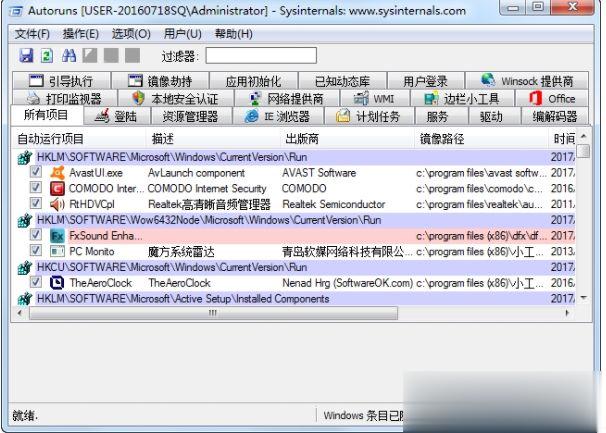
Task: Switch to the 驱动 tab
Action: pyautogui.click(x=494, y=116)
